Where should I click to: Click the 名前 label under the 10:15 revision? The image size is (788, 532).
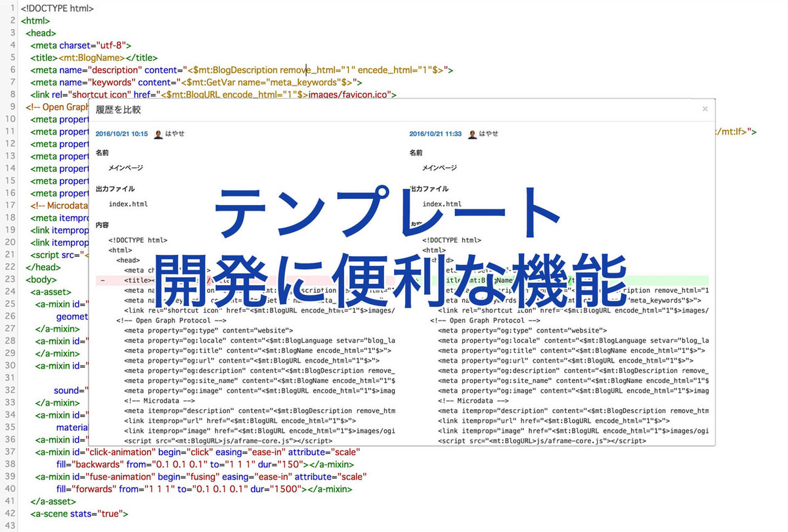coord(102,152)
